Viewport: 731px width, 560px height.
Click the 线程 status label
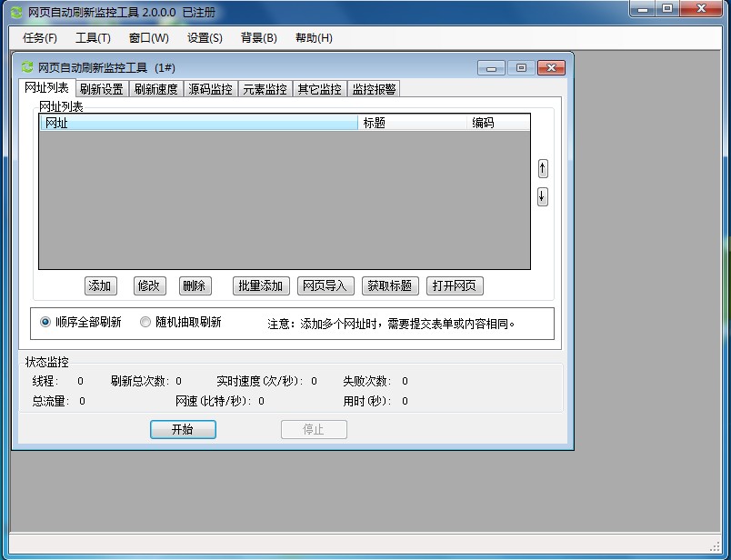click(x=45, y=382)
